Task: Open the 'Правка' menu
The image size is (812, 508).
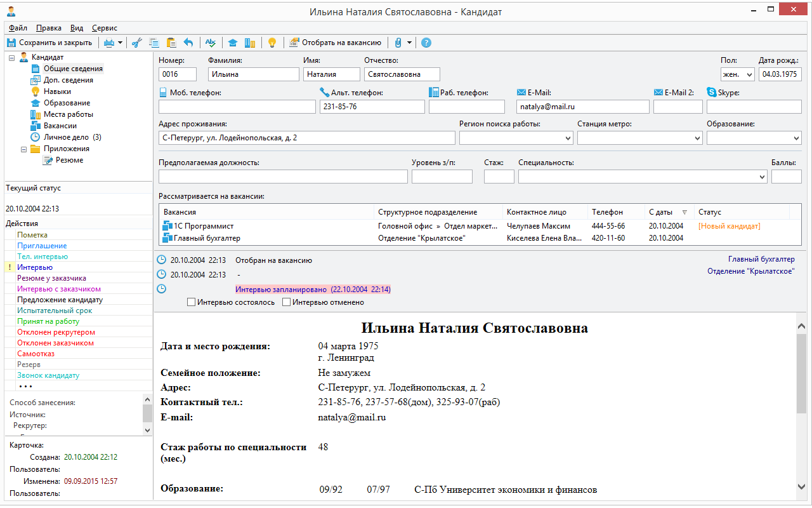Action: 49,28
